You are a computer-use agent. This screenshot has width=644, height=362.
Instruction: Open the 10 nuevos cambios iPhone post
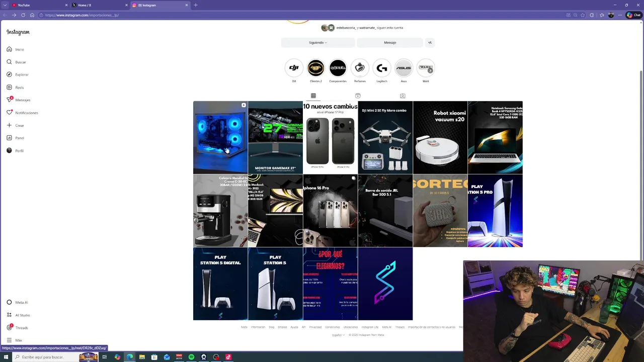pyautogui.click(x=330, y=137)
